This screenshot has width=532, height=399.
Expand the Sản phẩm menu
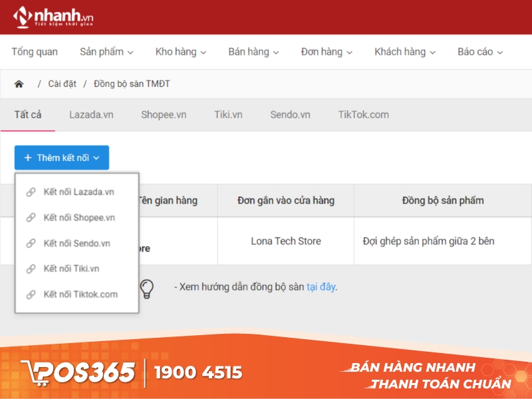pyautogui.click(x=106, y=52)
